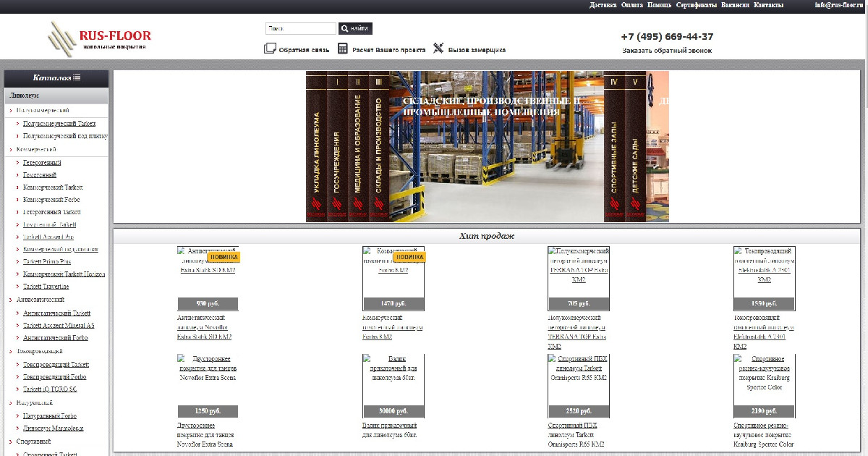The image size is (868, 456).
Task: Expand the Спортивный category
Action: 33,441
